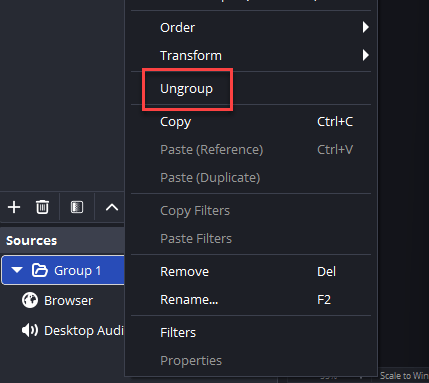
Task: Click Paste (Reference) menu entry
Action: (x=251, y=150)
